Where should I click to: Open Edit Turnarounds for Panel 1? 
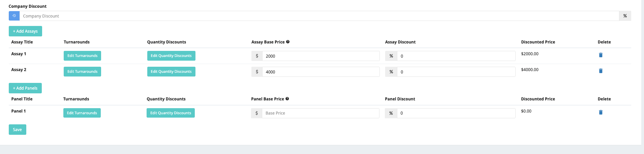click(82, 113)
